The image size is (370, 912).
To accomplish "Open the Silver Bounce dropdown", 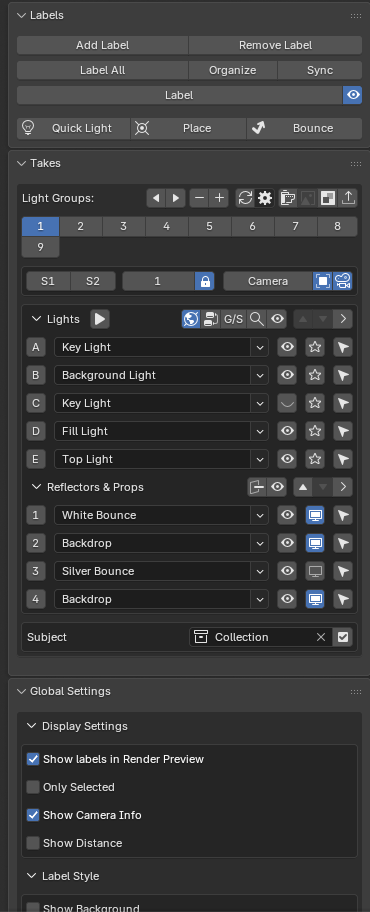I will point(259,571).
